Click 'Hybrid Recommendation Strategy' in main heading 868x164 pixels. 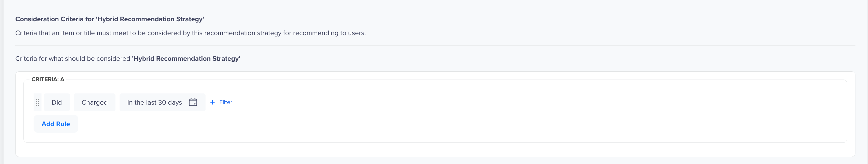click(x=150, y=19)
